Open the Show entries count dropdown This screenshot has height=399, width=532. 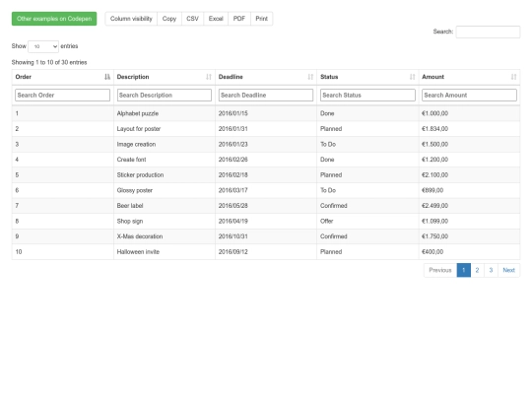pos(43,46)
